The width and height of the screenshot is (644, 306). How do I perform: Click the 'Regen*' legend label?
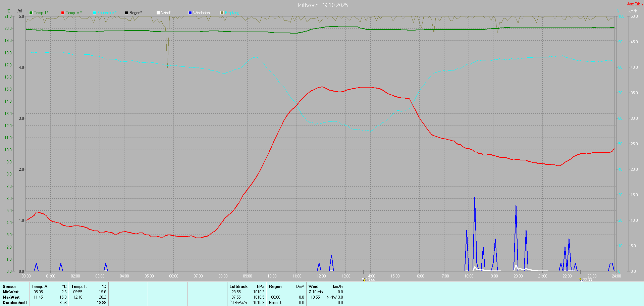[136, 13]
